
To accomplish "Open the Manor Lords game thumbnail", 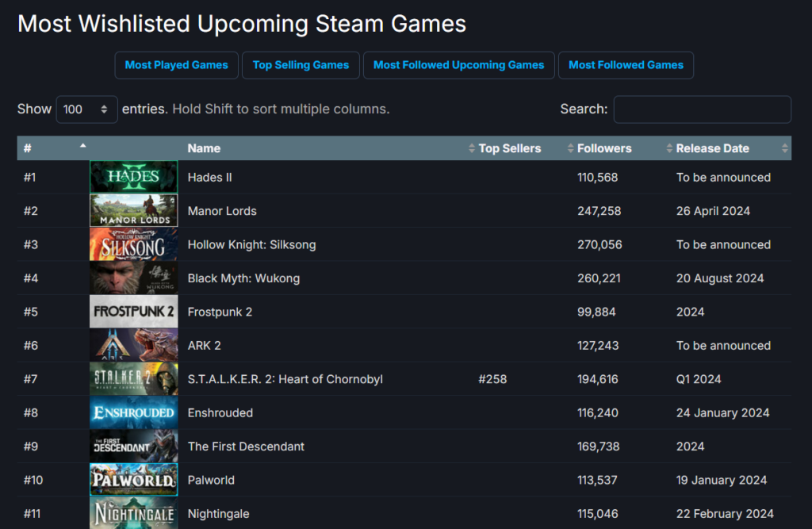I will (x=133, y=211).
